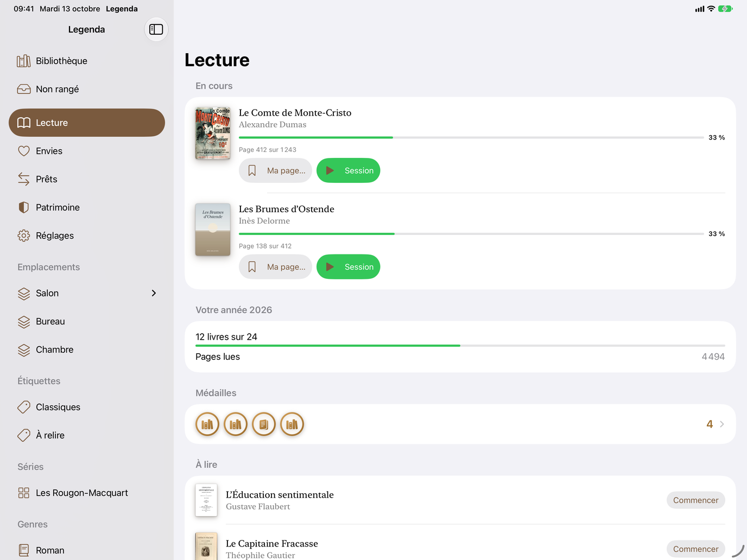Expand the Médailles list via the chevron
The height and width of the screenshot is (560, 747).
coord(722,424)
